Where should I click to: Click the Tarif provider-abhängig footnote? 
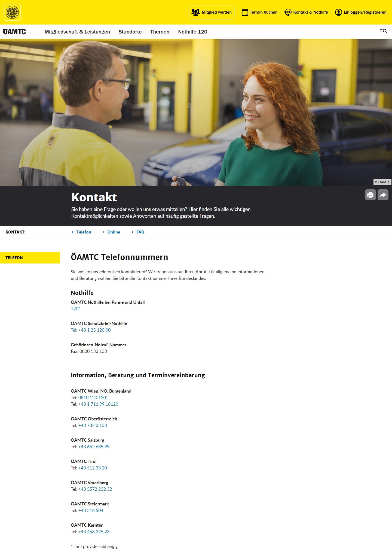(x=94, y=546)
